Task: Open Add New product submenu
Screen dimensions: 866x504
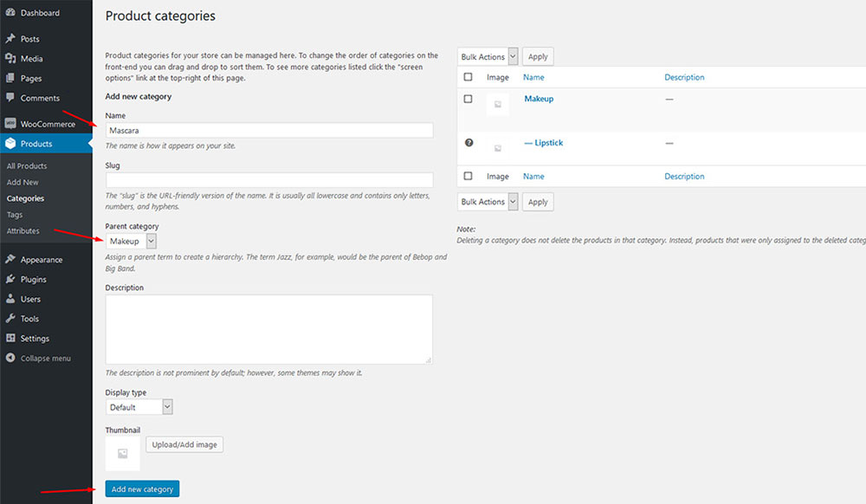Action: coord(23,182)
